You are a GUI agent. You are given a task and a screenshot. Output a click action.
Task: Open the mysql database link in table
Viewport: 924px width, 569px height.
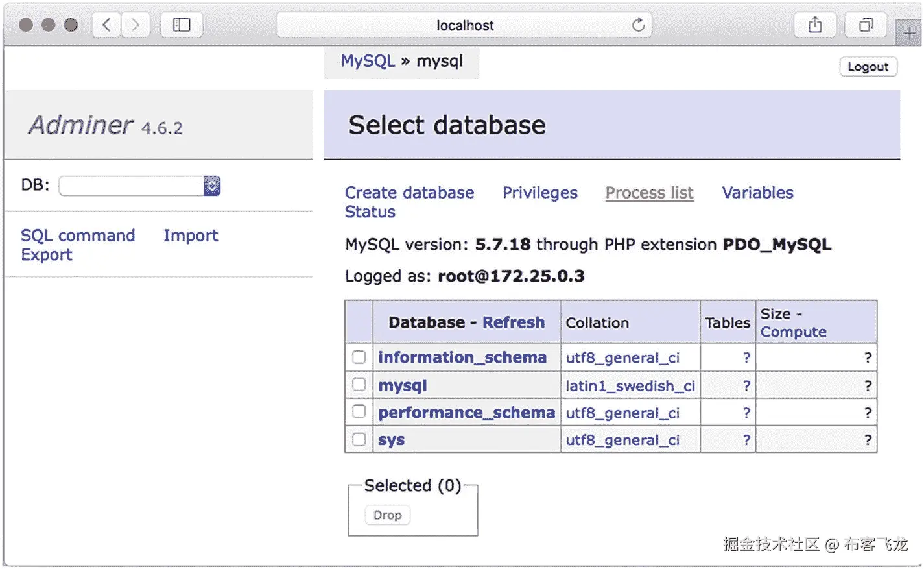point(403,386)
